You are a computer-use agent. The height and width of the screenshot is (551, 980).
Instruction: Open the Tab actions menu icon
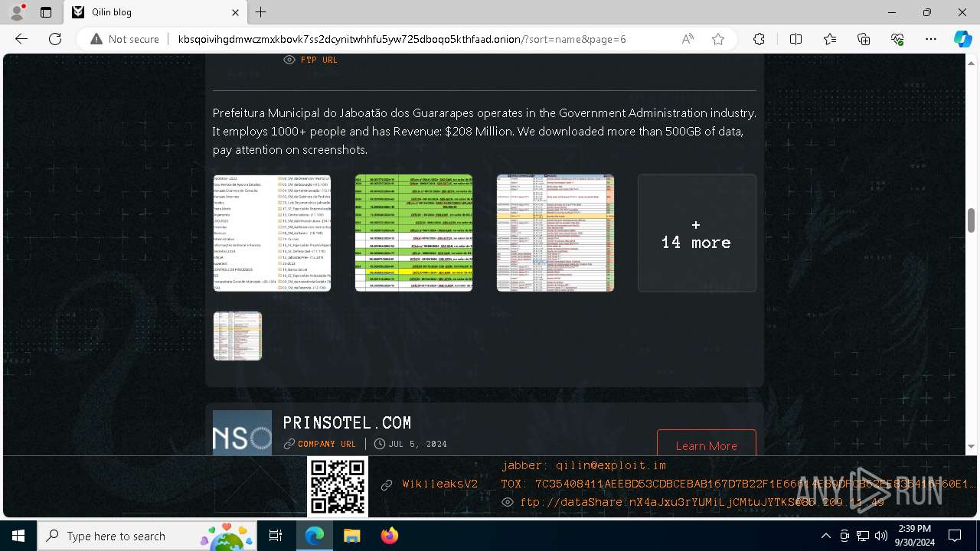[x=46, y=12]
